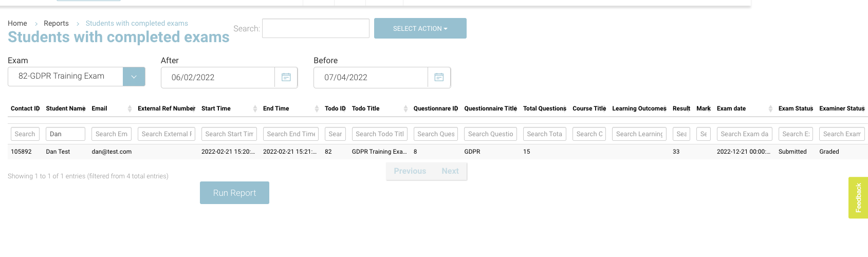
Task: Open the Before date calendar picker
Action: [x=439, y=77]
